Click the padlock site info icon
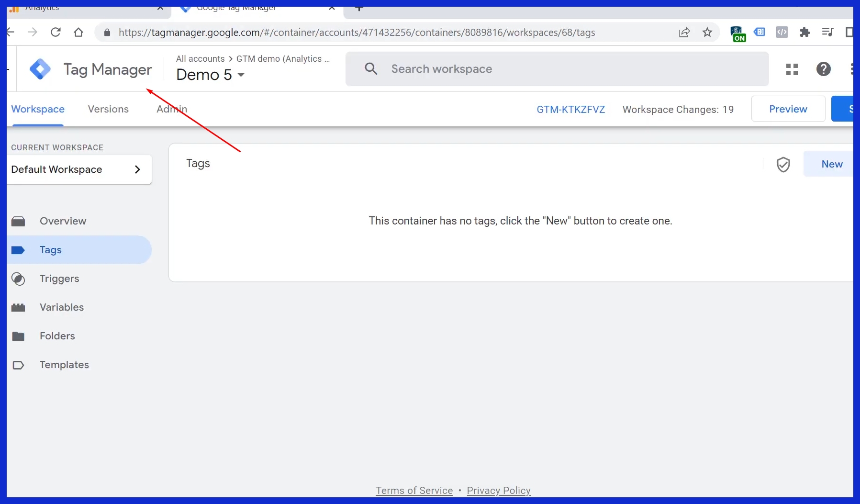The width and height of the screenshot is (860, 504). click(107, 33)
